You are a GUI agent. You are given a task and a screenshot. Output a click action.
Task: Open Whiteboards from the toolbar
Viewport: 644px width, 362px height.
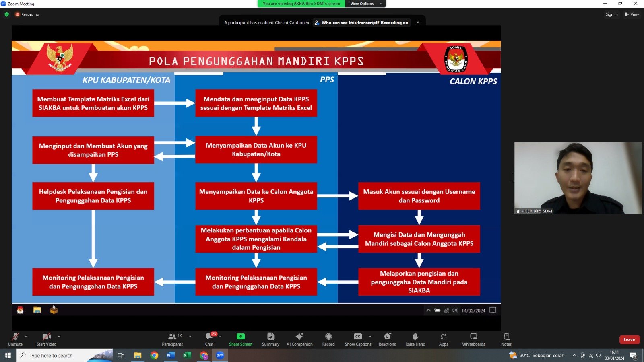(473, 339)
